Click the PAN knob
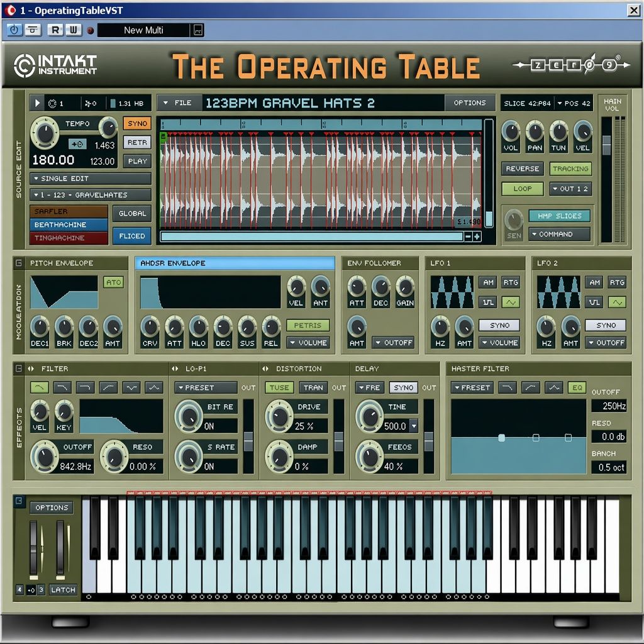Viewport: 644px width, 644px height. pos(535,132)
